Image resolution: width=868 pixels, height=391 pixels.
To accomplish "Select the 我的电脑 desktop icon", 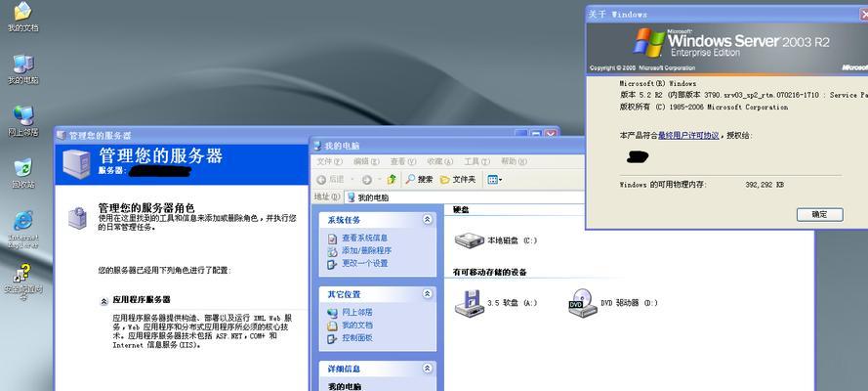I will click(x=22, y=69).
